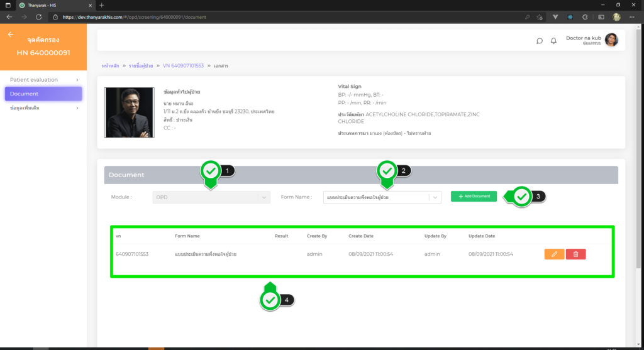
Task: Click the Add Document button
Action: (474, 196)
